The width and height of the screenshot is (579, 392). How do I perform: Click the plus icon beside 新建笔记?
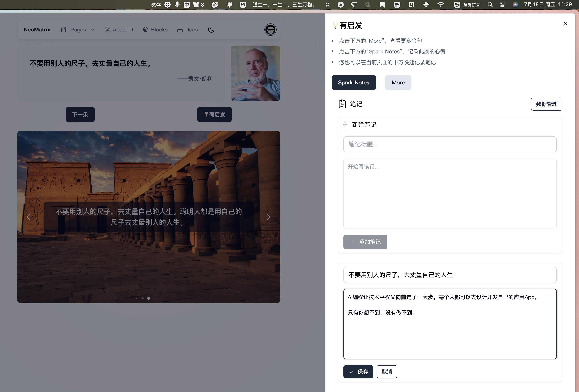coord(345,125)
